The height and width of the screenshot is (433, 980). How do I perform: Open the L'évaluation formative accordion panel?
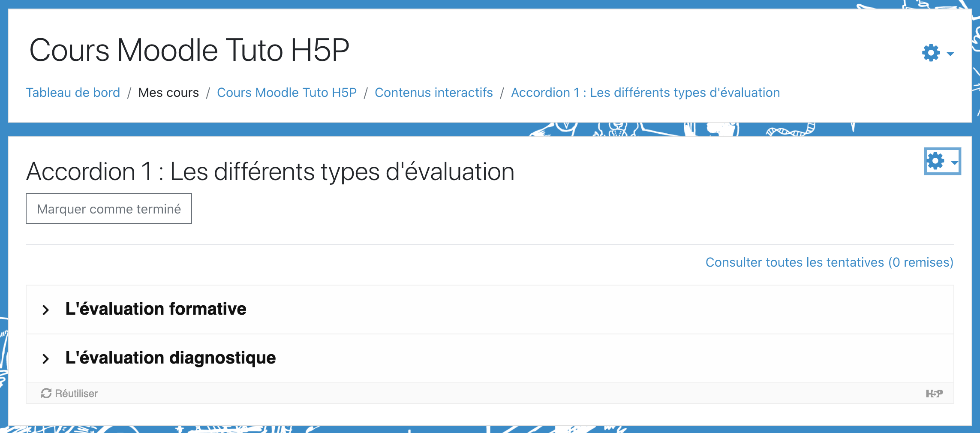(156, 309)
